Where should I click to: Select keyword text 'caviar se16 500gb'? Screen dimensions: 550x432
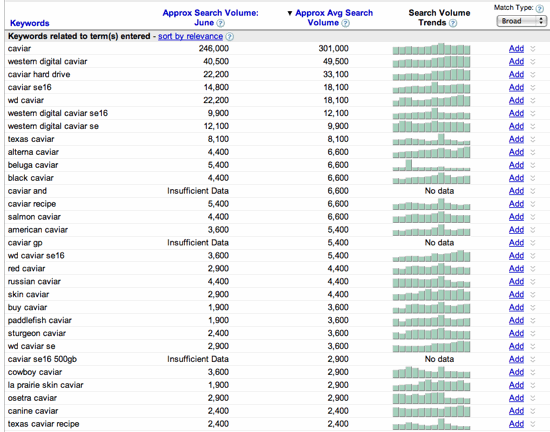pos(42,359)
